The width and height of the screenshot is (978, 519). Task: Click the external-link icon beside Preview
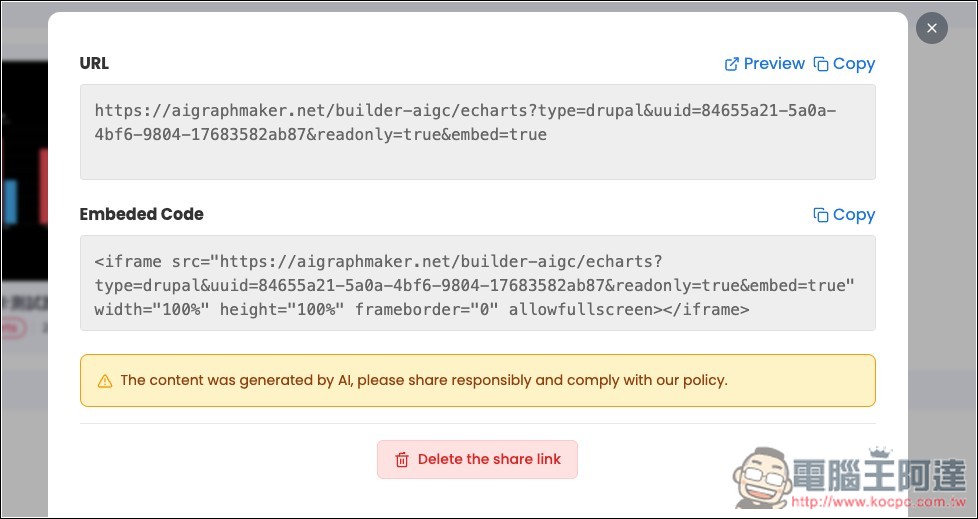coord(732,64)
